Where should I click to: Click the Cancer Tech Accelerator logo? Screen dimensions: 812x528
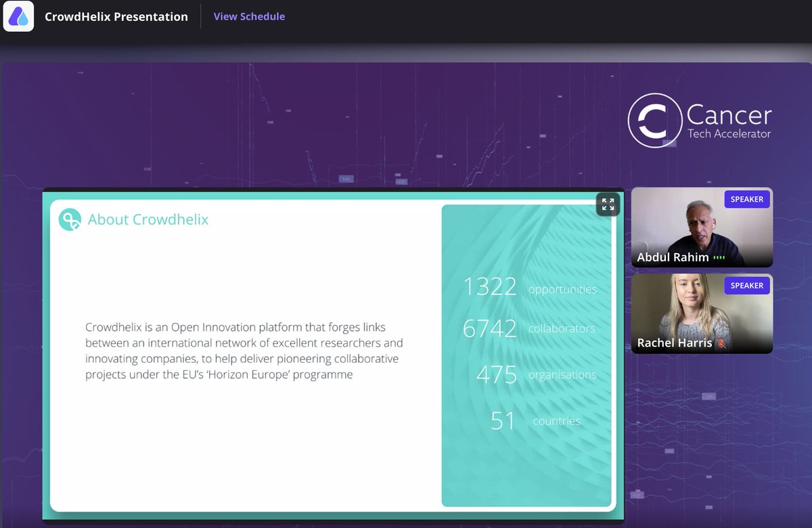click(699, 120)
